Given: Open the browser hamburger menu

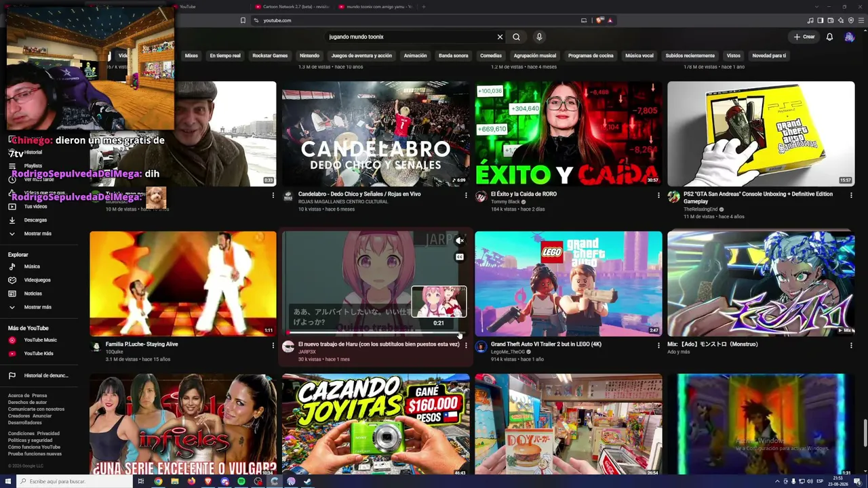Looking at the screenshot, I should tap(861, 20).
